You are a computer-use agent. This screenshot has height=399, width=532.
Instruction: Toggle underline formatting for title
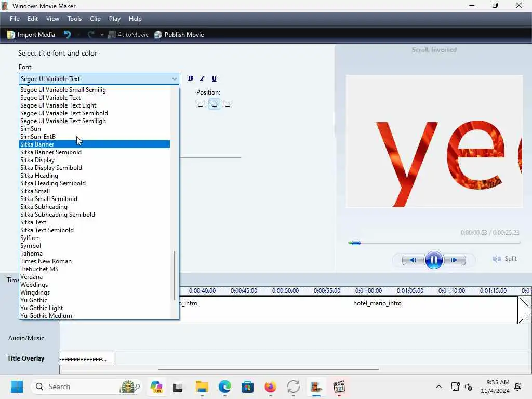[x=214, y=78]
